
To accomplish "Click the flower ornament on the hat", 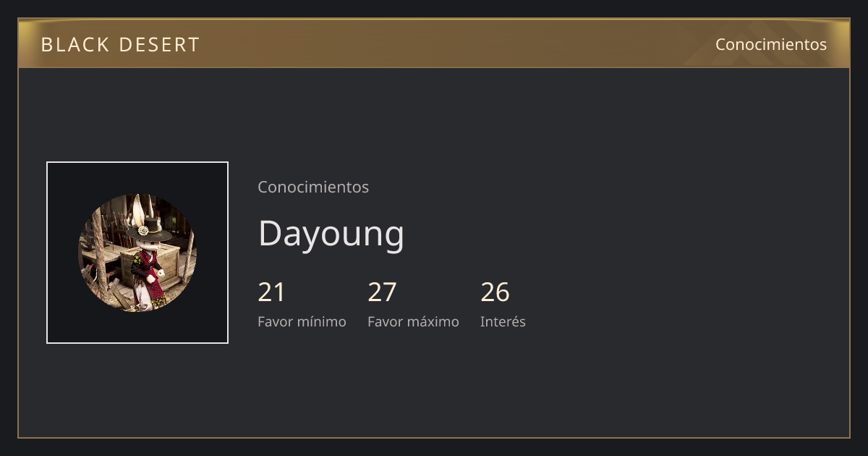I will 143,229.
